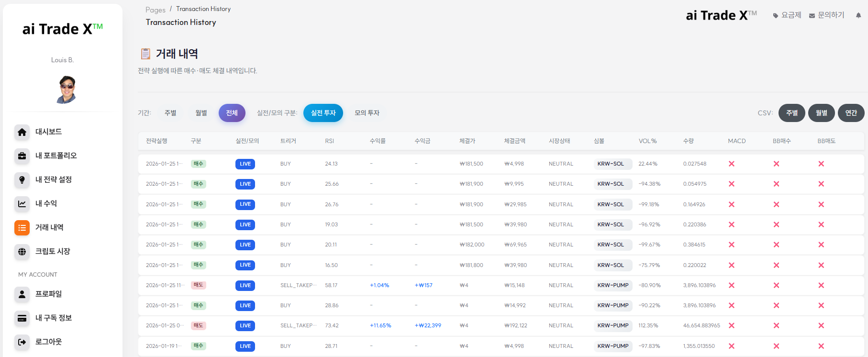
Task: Click the 문의하기 envelope icon
Action: [x=812, y=16]
